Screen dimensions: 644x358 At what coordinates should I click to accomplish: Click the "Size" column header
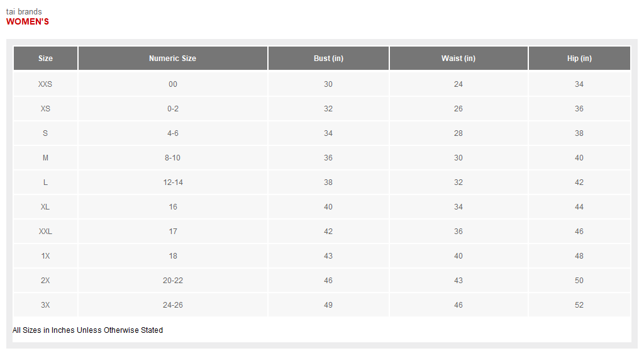45,59
